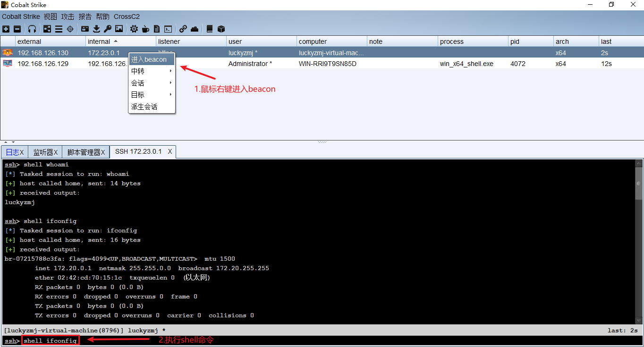Image resolution: width=644 pixels, height=347 pixels.
Task: Close the SSH 172.23.0.1 tab
Action: [x=169, y=151]
